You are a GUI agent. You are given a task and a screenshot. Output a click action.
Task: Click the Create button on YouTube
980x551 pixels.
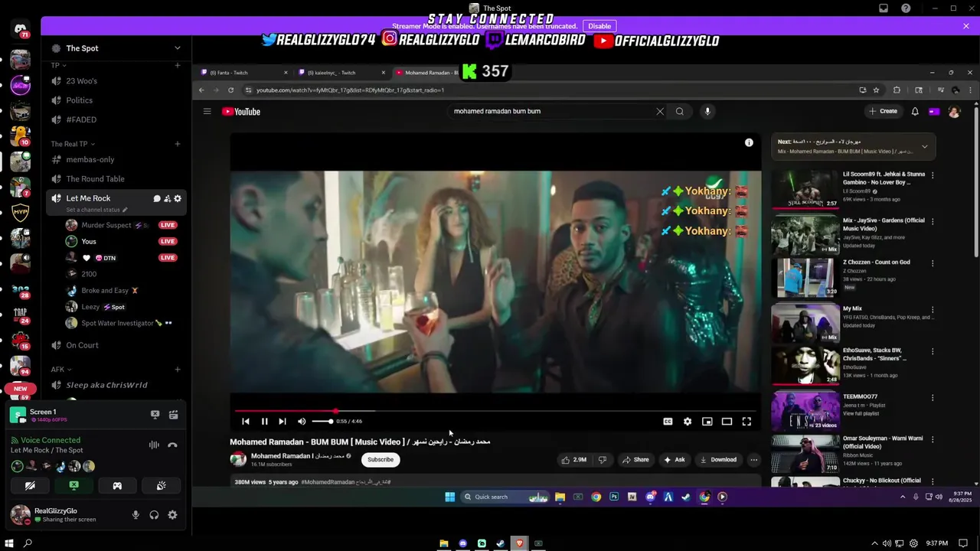click(x=883, y=111)
